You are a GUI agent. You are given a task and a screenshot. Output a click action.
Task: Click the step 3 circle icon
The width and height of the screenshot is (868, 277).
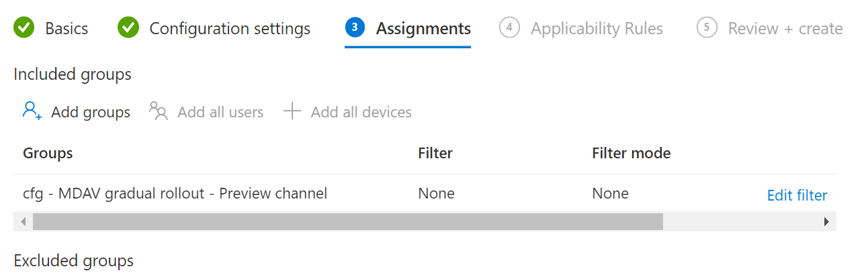click(x=355, y=27)
